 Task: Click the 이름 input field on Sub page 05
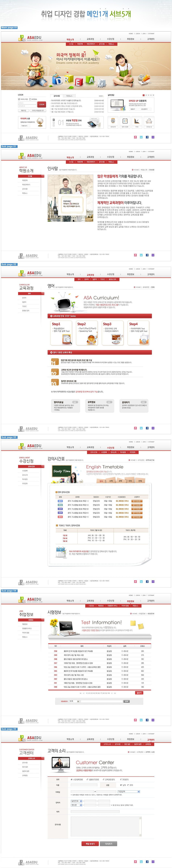[x=84, y=785]
